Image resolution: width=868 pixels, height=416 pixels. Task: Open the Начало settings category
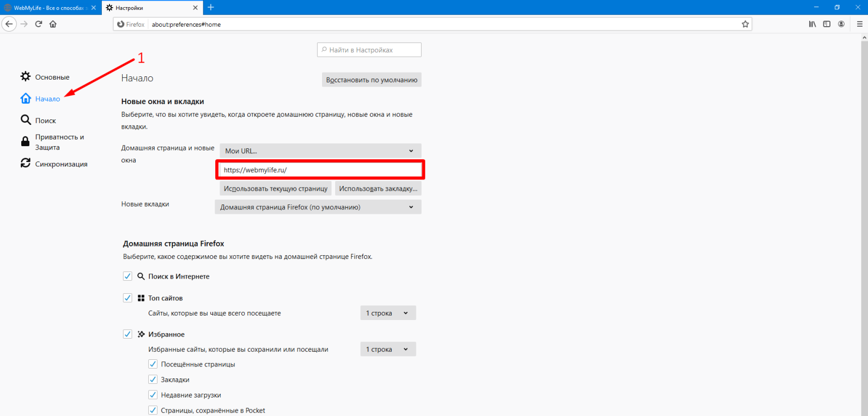47,99
